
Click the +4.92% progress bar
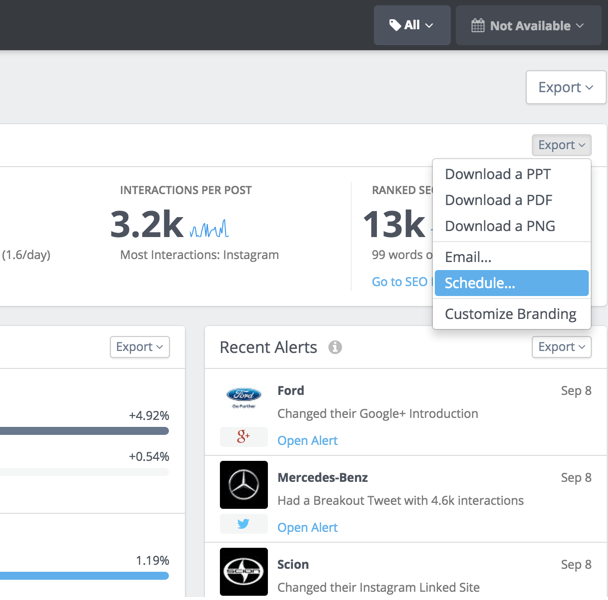point(85,431)
